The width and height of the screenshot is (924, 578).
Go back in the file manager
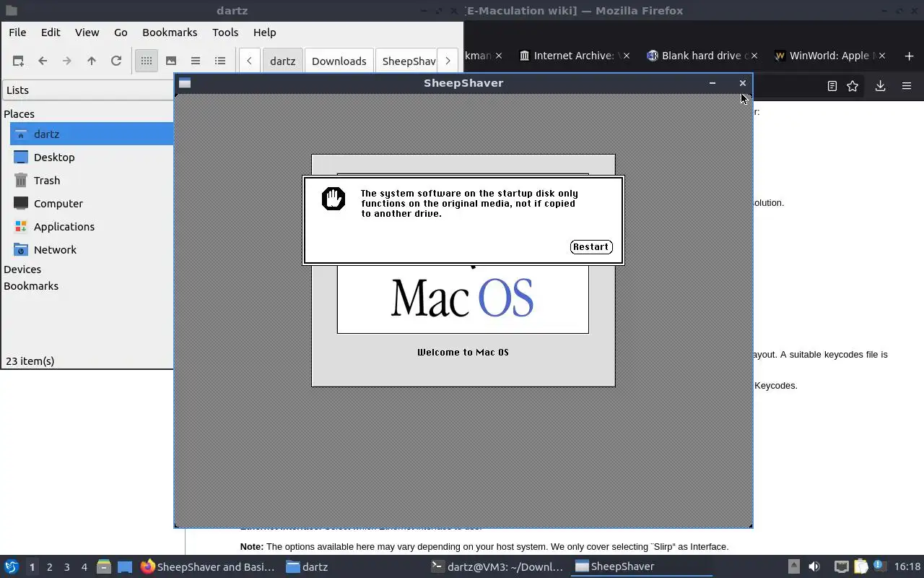43,61
